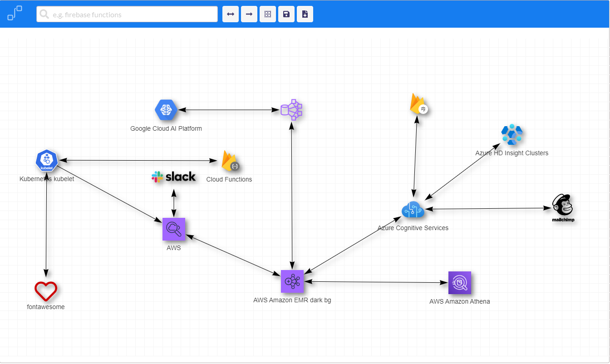The width and height of the screenshot is (610, 364).
Task: Select the AWS Amazon EMR icon
Action: coord(292,281)
